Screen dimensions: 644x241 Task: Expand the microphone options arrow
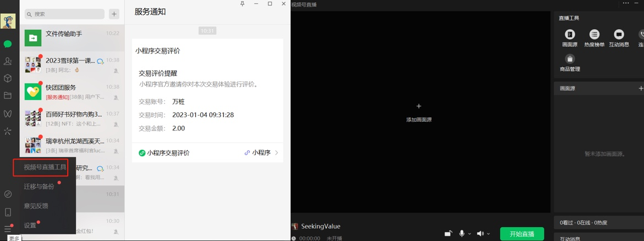[x=470, y=234]
